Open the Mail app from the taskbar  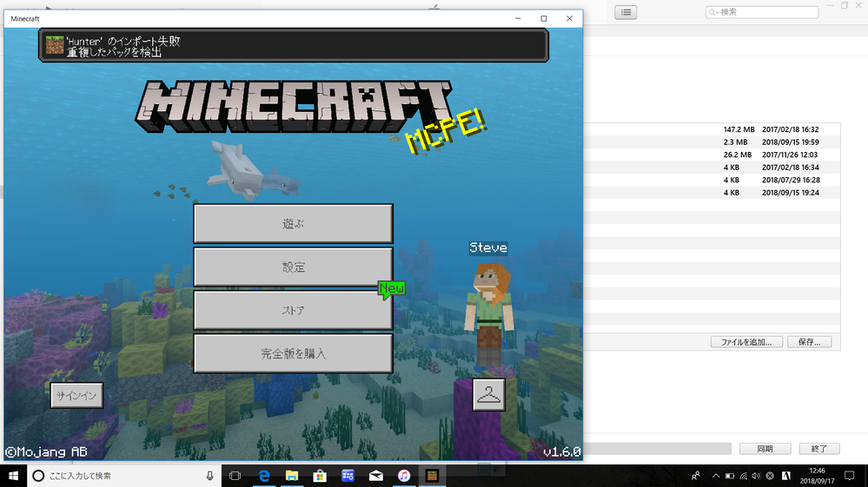click(376, 476)
